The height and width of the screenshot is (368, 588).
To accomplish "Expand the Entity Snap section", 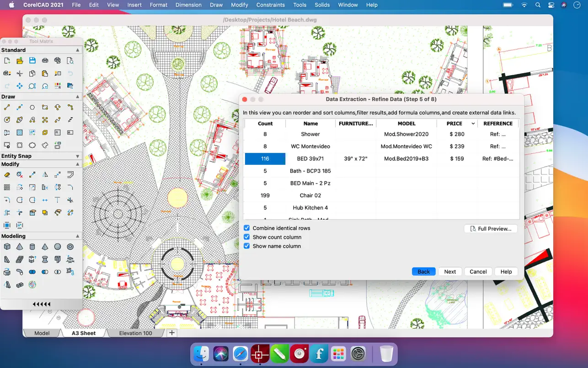I will [x=77, y=156].
